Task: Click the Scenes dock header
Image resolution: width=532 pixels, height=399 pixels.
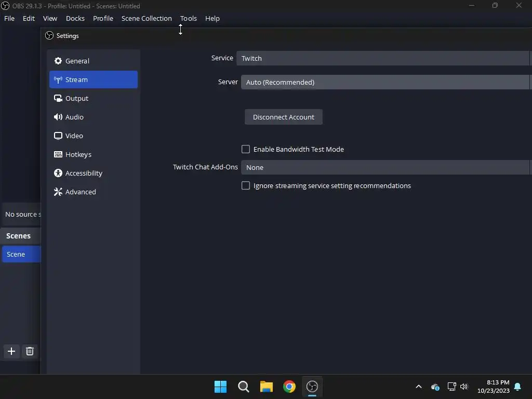Action: (x=20, y=236)
